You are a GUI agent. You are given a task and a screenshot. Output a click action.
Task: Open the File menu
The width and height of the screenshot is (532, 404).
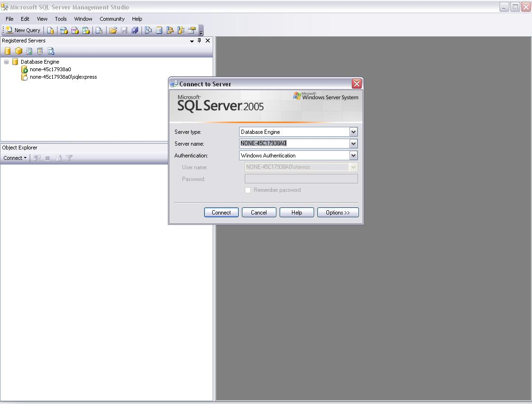point(9,19)
